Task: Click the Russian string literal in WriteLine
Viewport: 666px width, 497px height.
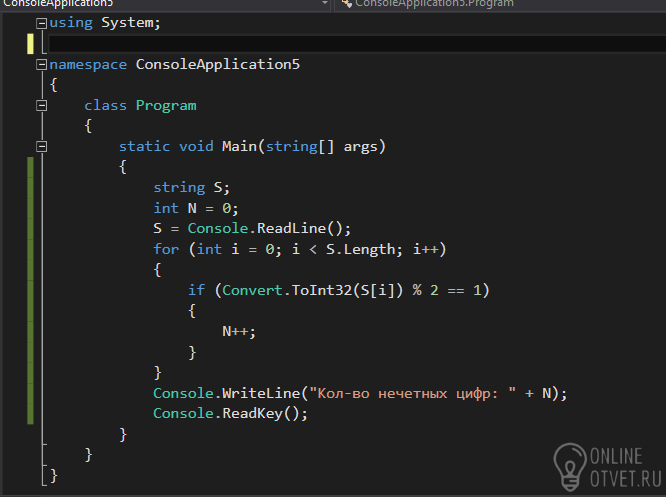Action: click(x=413, y=393)
